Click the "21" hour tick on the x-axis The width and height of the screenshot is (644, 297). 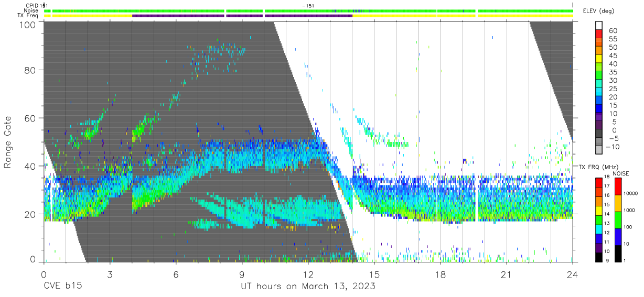click(506, 274)
